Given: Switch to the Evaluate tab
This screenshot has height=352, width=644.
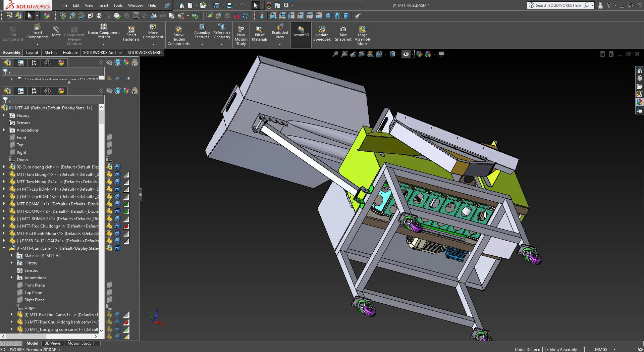Looking at the screenshot, I should tap(70, 53).
